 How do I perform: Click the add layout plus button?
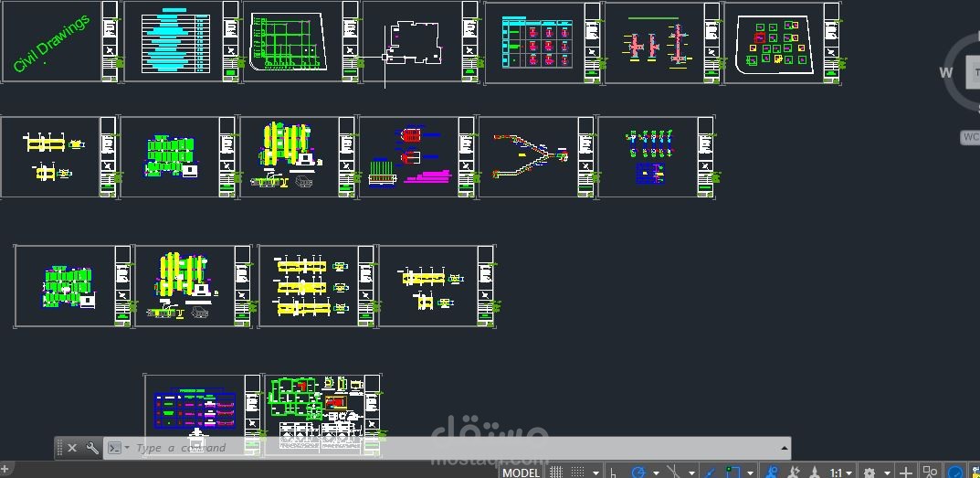tap(5, 469)
